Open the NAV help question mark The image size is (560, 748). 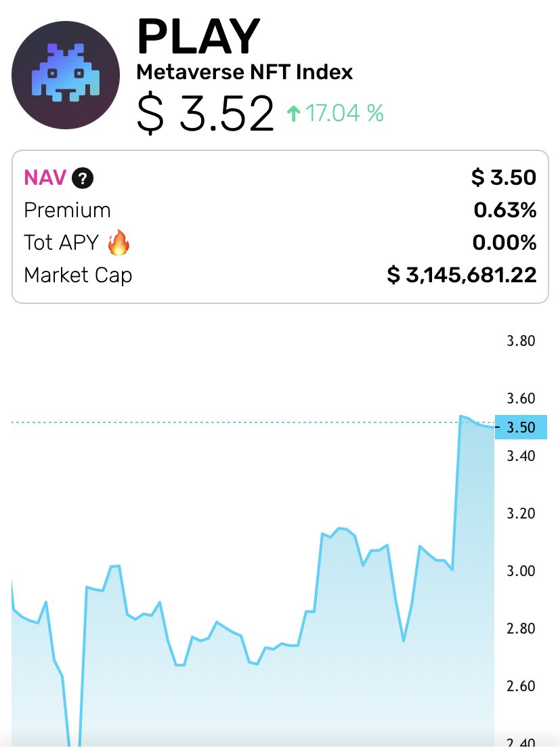(x=83, y=179)
